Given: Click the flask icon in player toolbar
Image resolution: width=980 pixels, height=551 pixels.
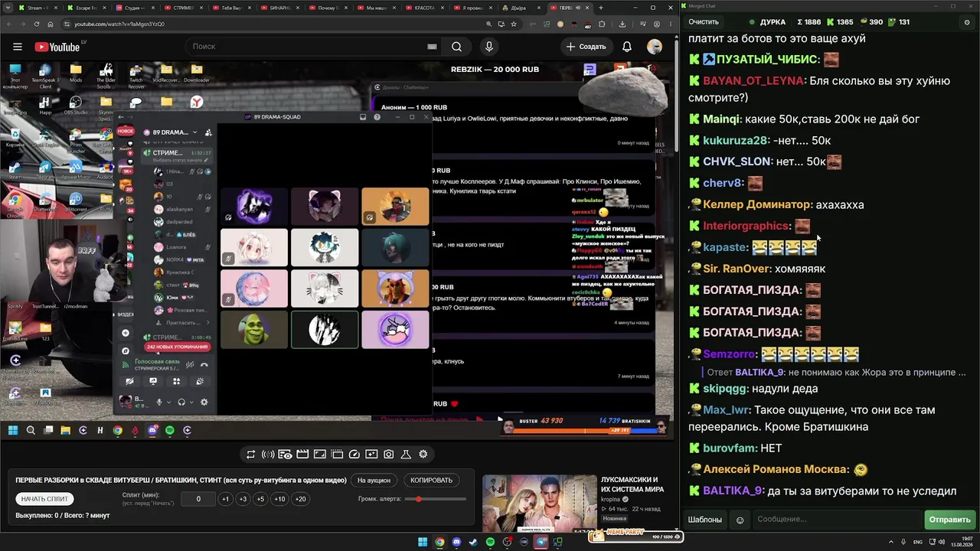Looking at the screenshot, I should point(406,455).
